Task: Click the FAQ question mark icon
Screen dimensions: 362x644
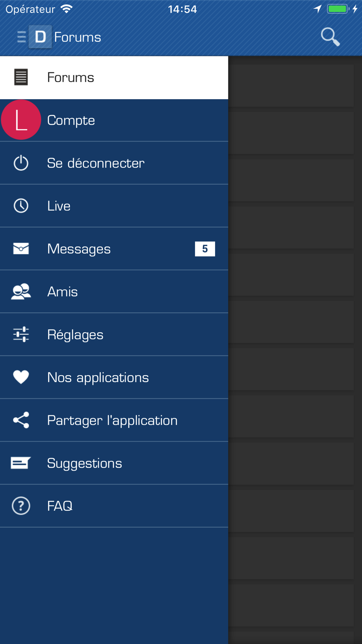Action: click(x=21, y=506)
